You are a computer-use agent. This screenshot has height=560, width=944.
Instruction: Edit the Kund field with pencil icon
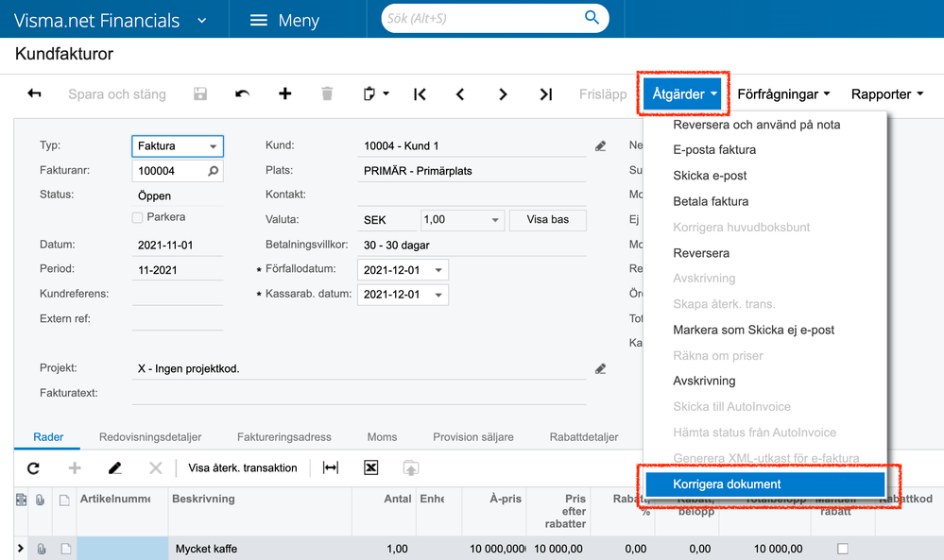[600, 146]
